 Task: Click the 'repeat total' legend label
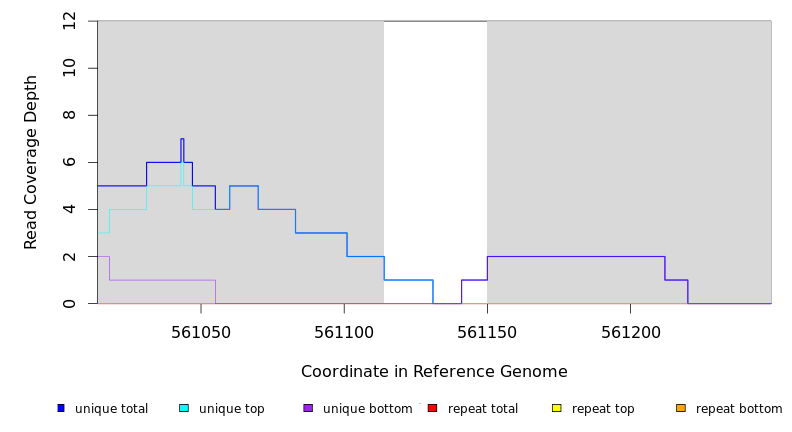point(483,409)
